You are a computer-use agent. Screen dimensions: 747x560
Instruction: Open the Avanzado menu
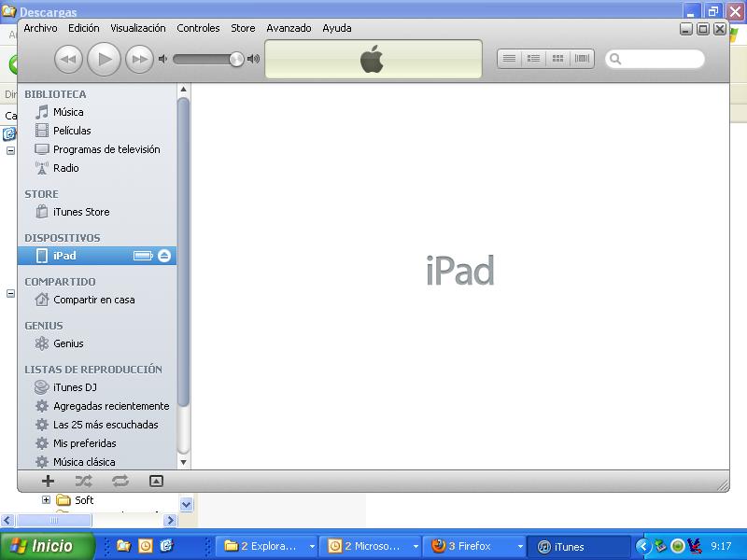(x=289, y=28)
